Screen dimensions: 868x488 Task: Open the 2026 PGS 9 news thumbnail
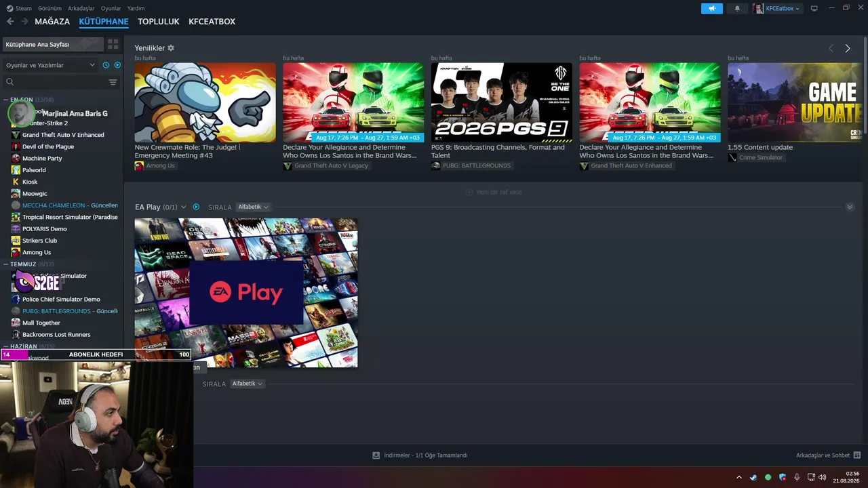tap(502, 102)
